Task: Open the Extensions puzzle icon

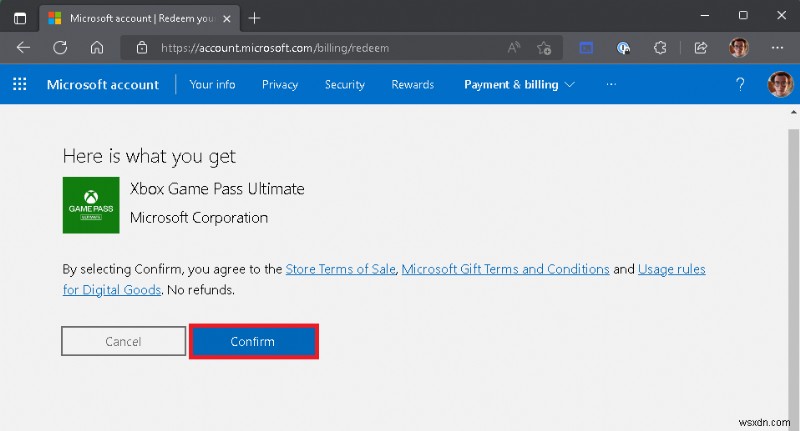Action: (x=660, y=48)
